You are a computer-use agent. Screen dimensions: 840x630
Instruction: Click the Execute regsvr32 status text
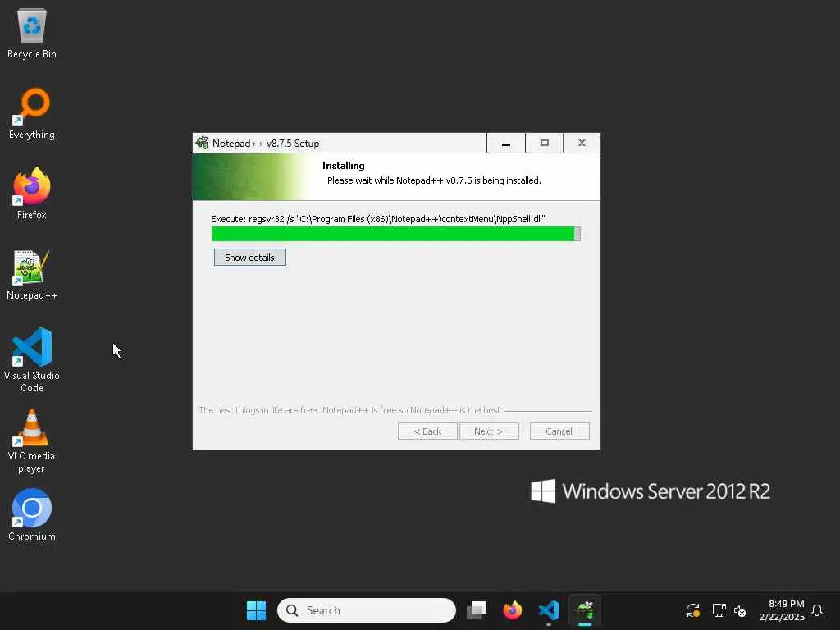377,218
